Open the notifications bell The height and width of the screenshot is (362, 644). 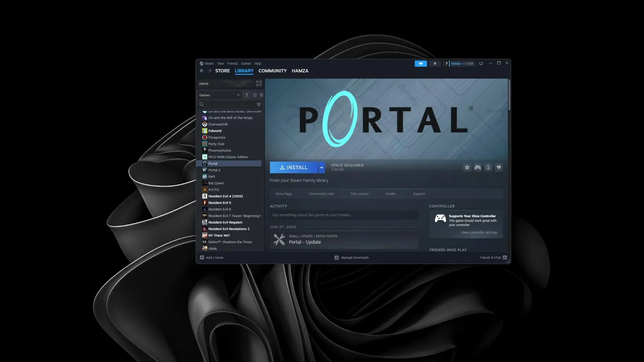pos(435,63)
